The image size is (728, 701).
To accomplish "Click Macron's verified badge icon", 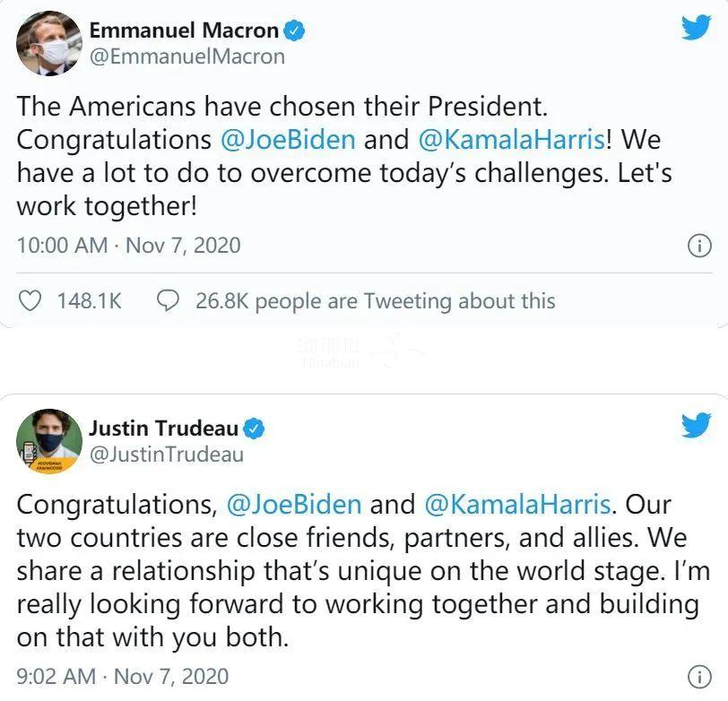I will 295,30.
